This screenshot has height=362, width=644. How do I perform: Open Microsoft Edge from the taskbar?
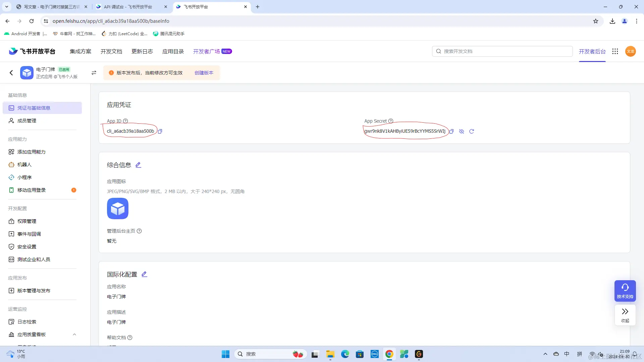coord(345,354)
